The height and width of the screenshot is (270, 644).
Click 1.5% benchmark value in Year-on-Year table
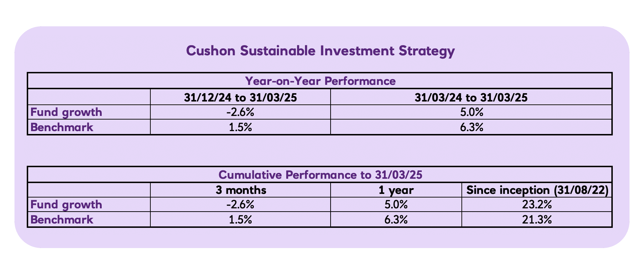coord(240,127)
